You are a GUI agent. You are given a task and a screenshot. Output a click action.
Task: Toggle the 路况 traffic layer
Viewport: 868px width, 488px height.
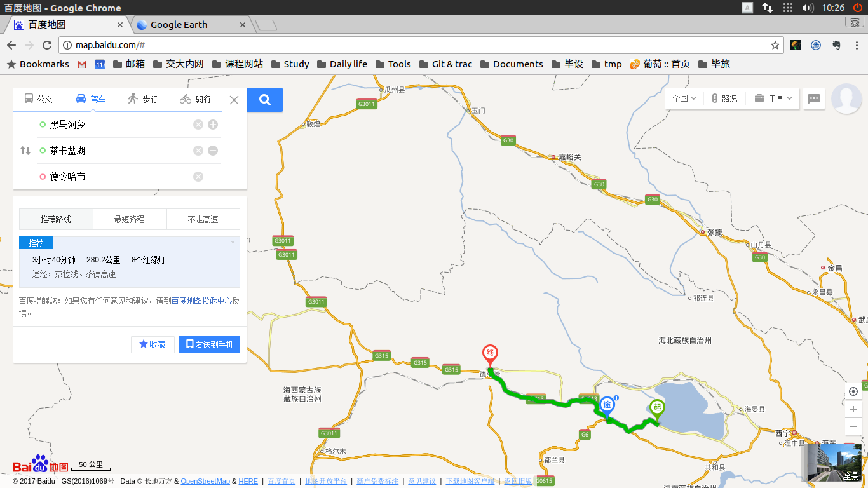[724, 98]
